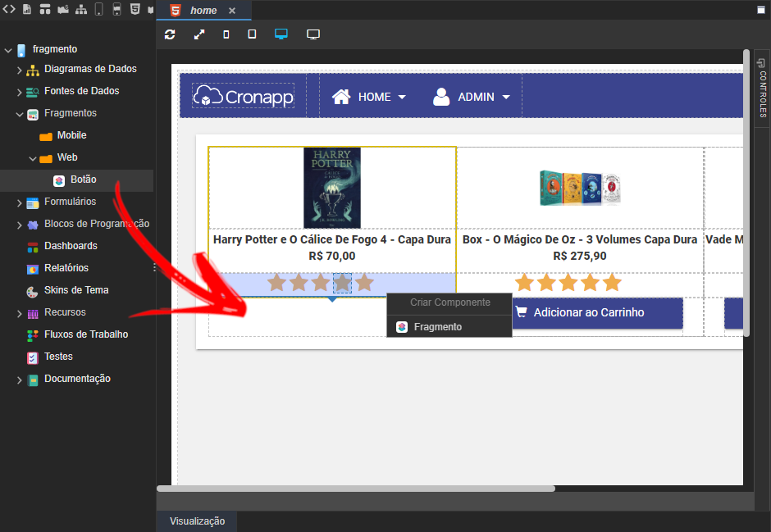Select the fifth star of Mágico De Oz rating
The height and width of the screenshot is (532, 771).
pos(612,283)
